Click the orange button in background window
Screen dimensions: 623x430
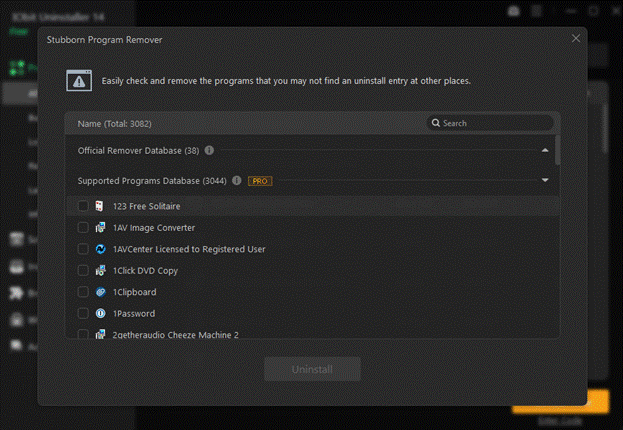pyautogui.click(x=598, y=401)
